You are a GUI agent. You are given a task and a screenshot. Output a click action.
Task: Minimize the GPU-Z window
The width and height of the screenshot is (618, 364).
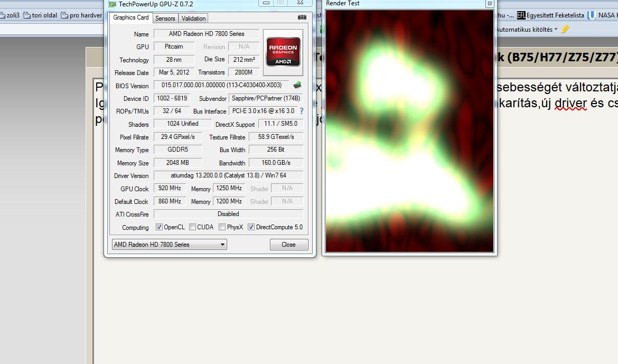[266, 3]
